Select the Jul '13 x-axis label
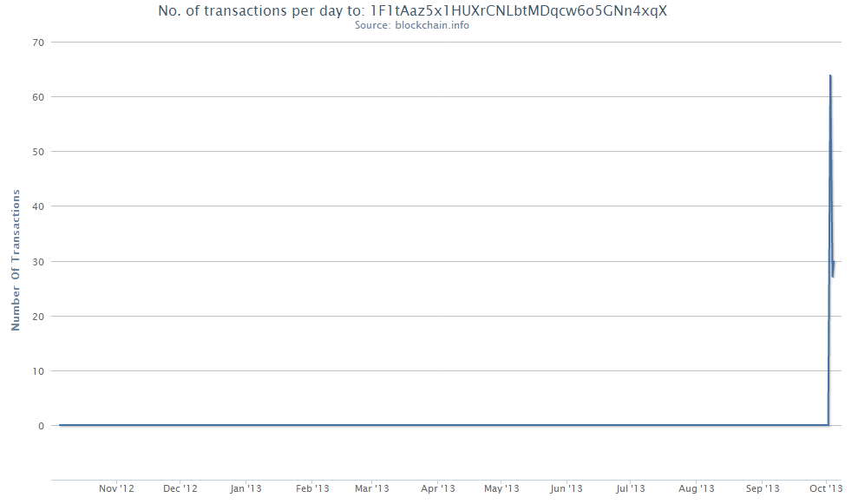This screenshot has height=504, width=858. click(631, 488)
